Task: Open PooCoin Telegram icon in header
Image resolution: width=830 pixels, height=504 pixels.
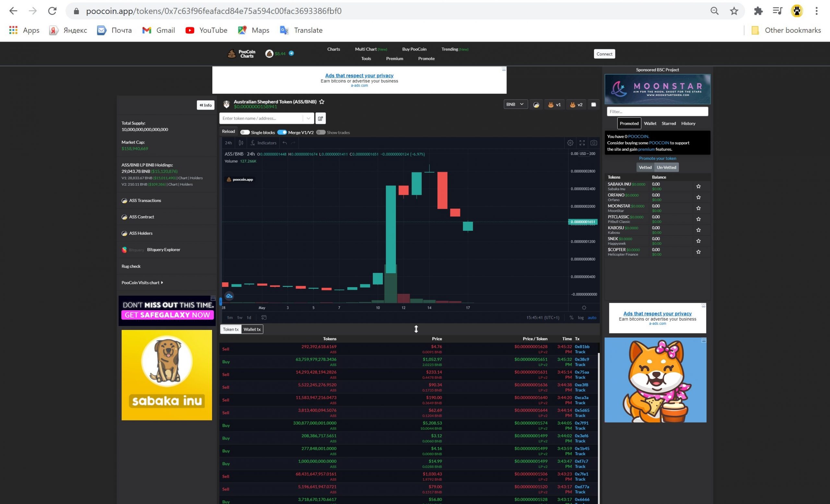Action: pyautogui.click(x=291, y=53)
